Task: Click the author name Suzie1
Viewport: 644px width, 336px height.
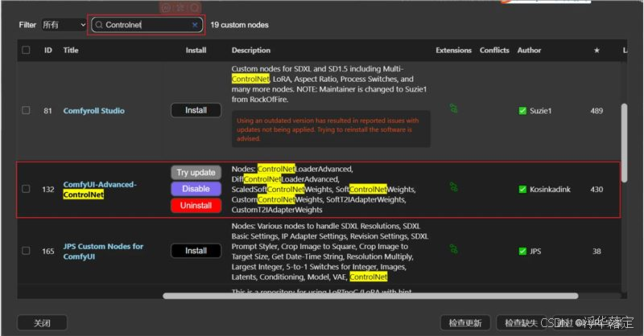Action: click(x=540, y=111)
